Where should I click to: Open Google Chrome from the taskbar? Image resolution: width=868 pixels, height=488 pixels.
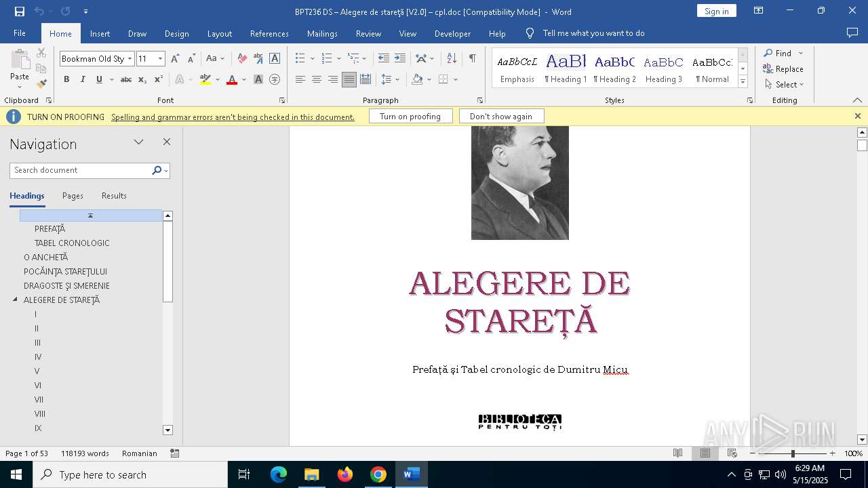pyautogui.click(x=378, y=474)
